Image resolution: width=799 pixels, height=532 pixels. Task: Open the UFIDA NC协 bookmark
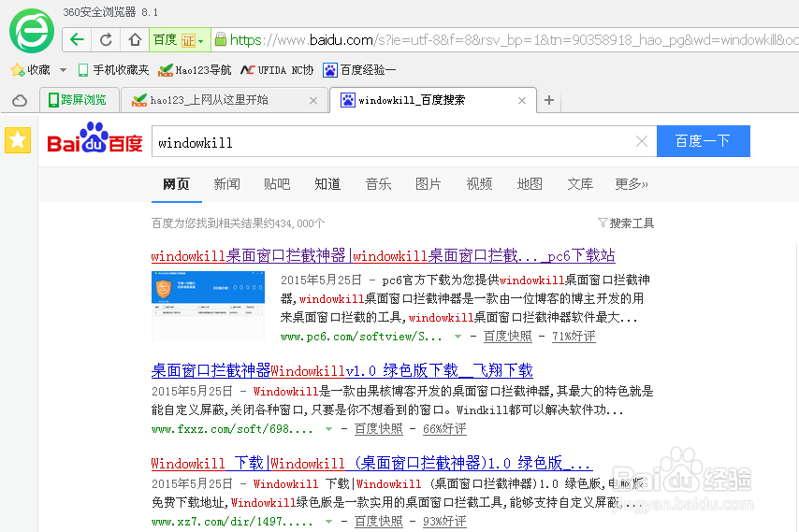(277, 70)
